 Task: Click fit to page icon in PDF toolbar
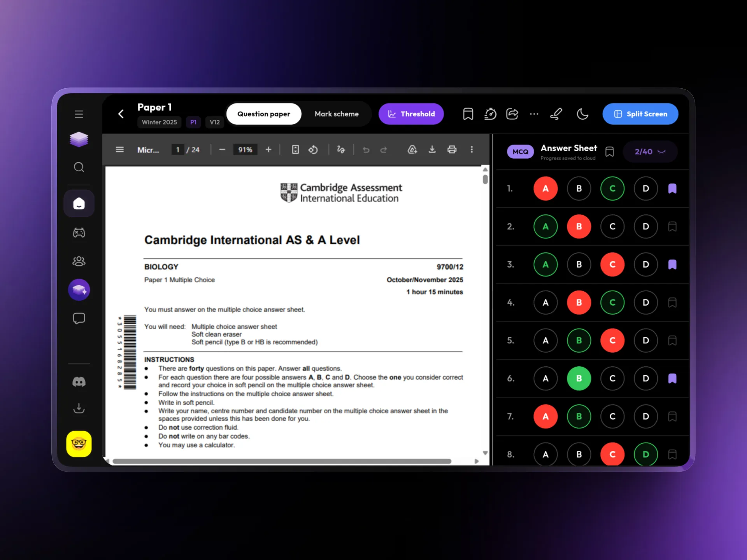pyautogui.click(x=295, y=150)
